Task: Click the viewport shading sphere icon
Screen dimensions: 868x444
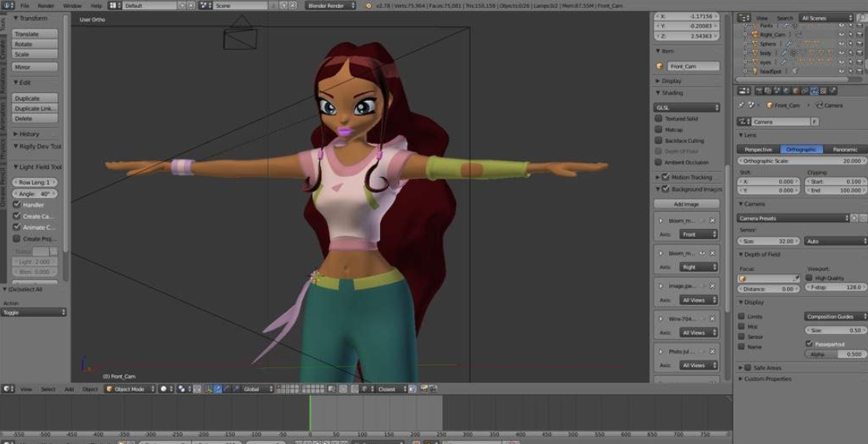Action: [x=163, y=389]
